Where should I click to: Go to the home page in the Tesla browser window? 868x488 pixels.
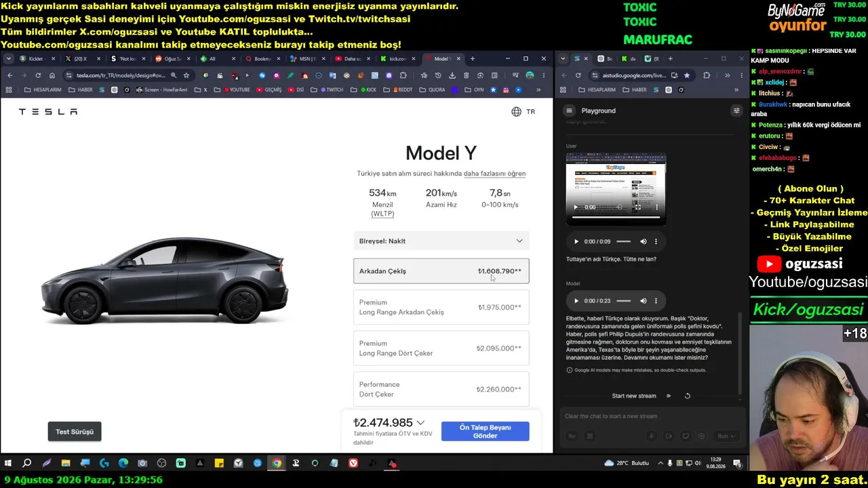point(52,75)
